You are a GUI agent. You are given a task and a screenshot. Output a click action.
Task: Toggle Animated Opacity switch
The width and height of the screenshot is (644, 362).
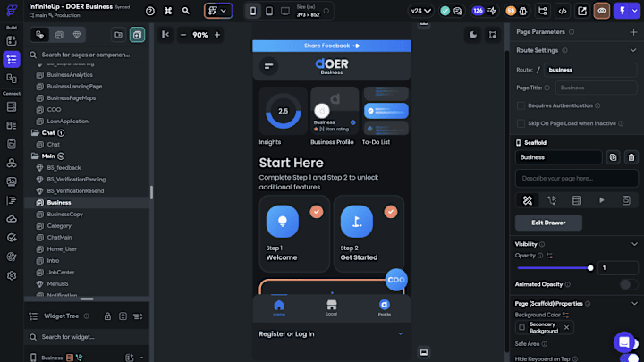pos(629,284)
